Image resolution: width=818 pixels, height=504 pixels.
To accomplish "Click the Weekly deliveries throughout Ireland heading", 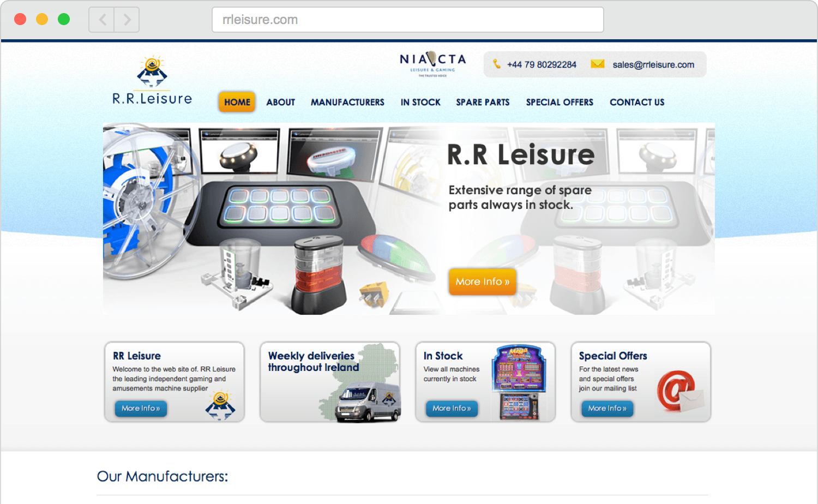I will pyautogui.click(x=313, y=362).
